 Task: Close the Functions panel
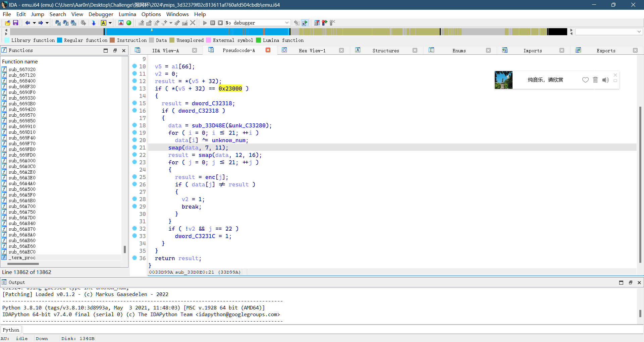[x=123, y=50]
